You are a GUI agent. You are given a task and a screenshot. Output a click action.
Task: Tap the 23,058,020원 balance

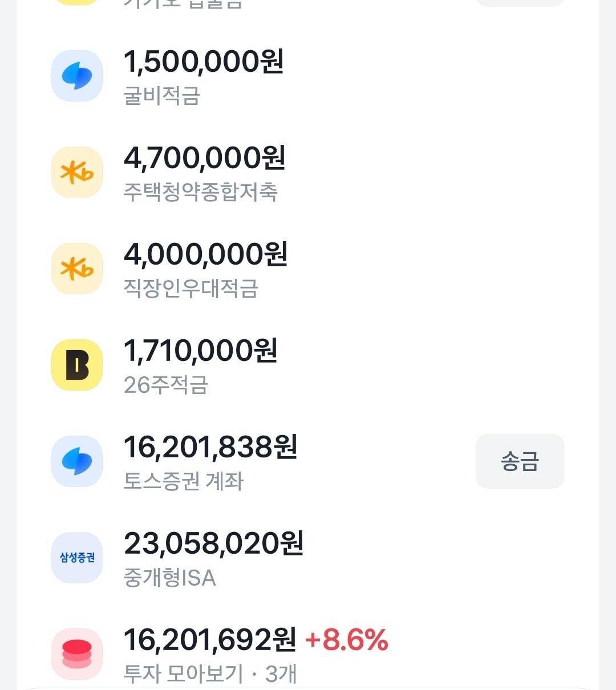(213, 543)
